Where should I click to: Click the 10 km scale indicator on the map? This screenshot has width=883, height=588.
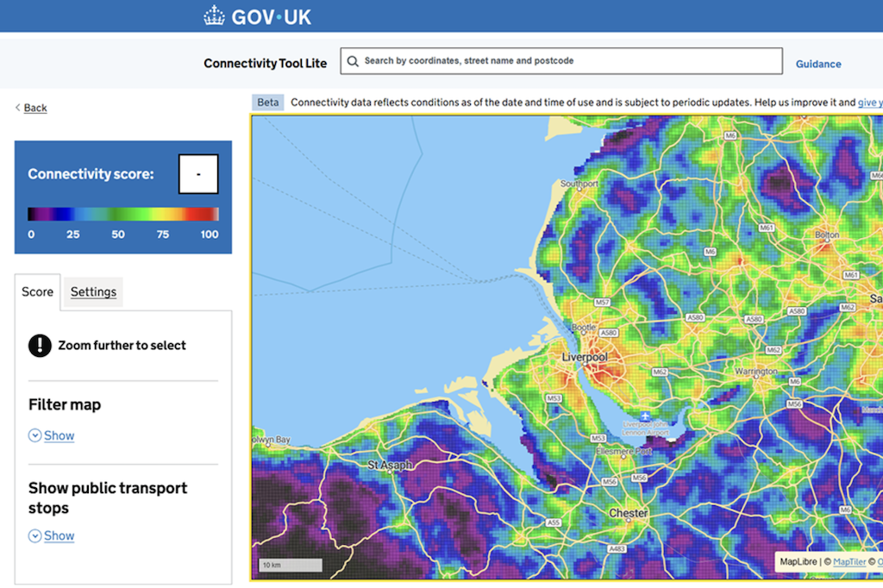tap(290, 564)
